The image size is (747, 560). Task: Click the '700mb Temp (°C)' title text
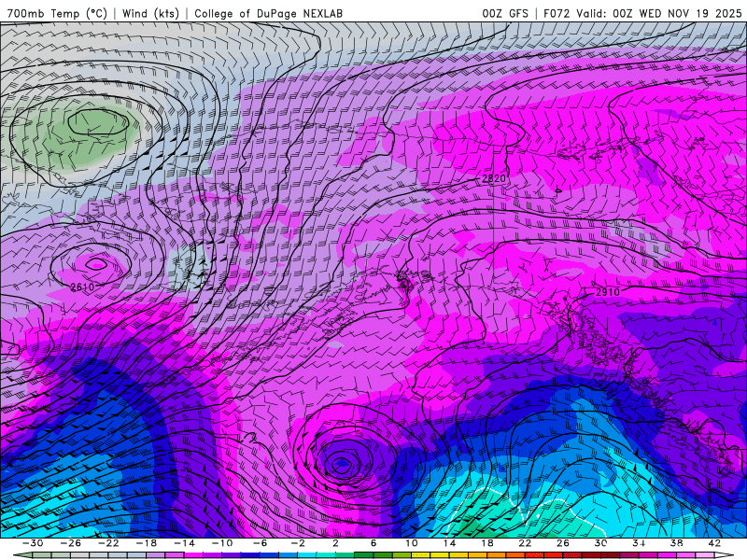coord(57,13)
